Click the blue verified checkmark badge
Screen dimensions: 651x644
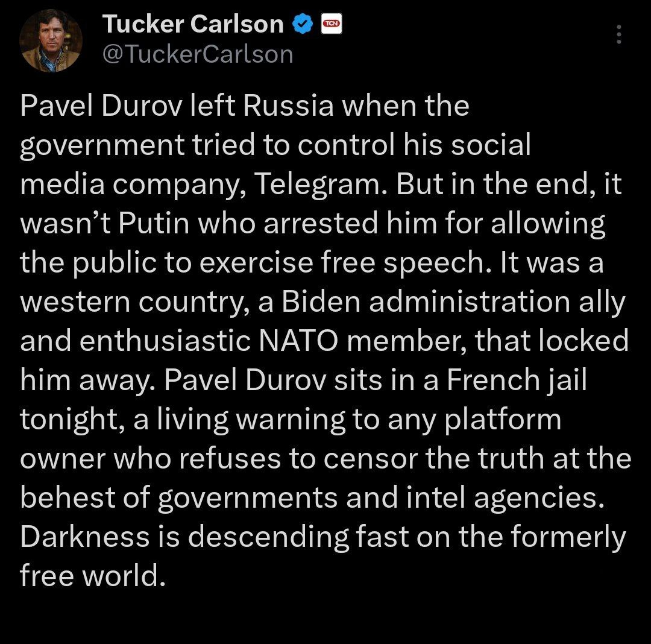click(303, 24)
